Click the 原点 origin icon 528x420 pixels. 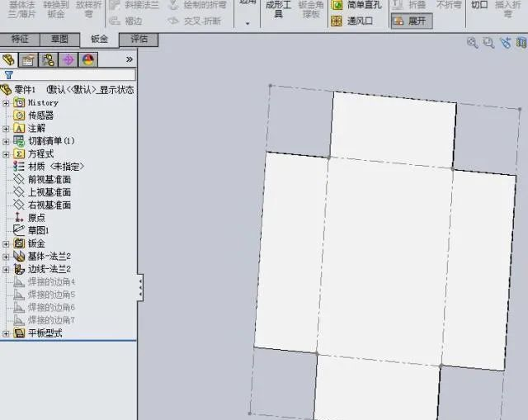pyautogui.click(x=19, y=218)
